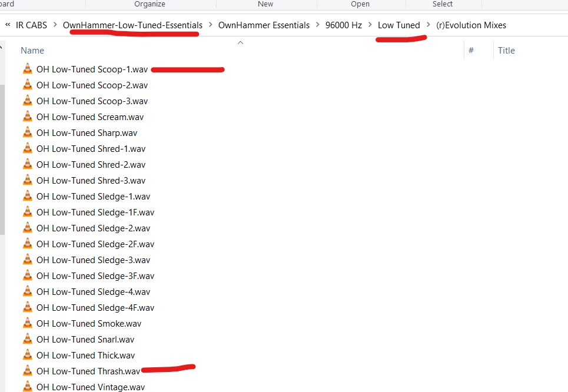This screenshot has height=392, width=568.
Task: Click VLC icon beside OH Low-Tuned Shred-3.wav
Action: [x=28, y=181]
